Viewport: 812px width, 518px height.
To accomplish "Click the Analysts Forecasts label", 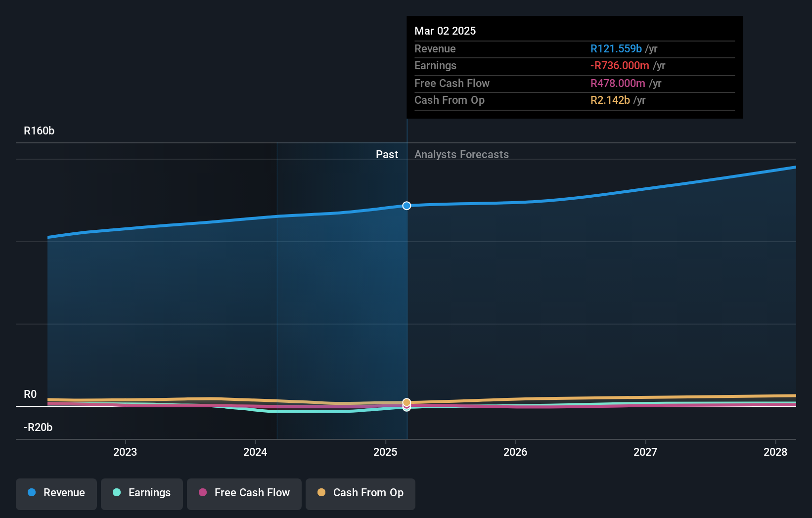I will 461,155.
